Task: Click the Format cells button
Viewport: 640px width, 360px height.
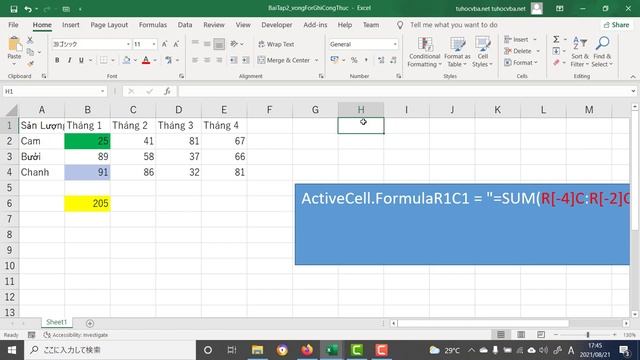Action: click(521, 62)
